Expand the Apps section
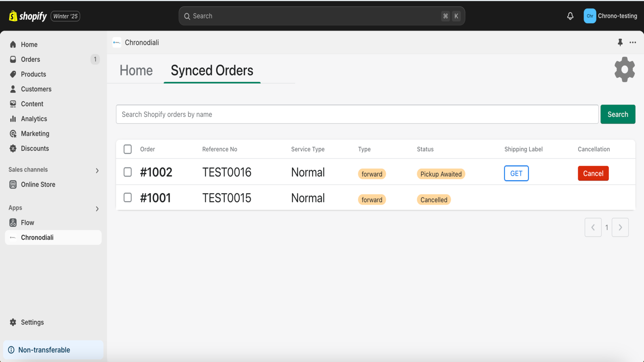Screen dimensions: 644x362 point(97,208)
